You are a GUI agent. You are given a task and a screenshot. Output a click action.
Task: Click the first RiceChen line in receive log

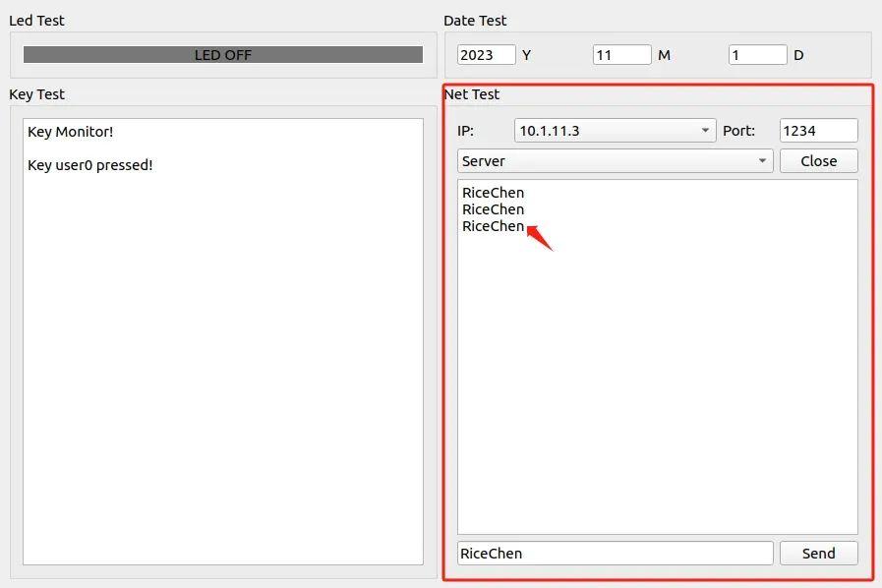coord(493,193)
